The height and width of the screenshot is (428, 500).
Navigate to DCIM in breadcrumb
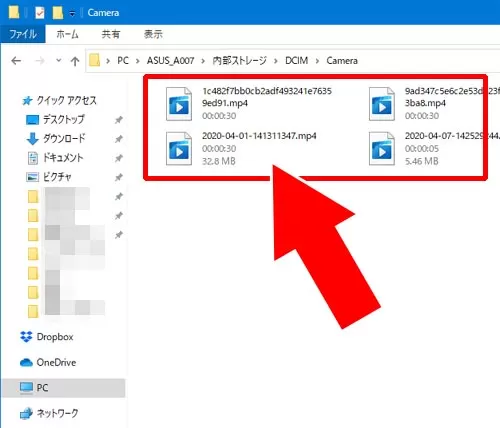tap(296, 61)
